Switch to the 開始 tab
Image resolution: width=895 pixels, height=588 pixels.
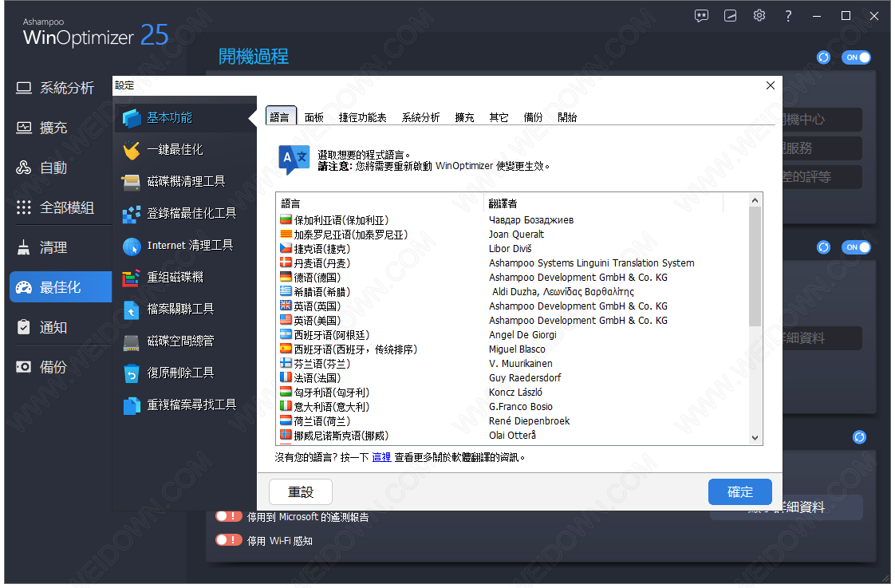click(x=567, y=117)
